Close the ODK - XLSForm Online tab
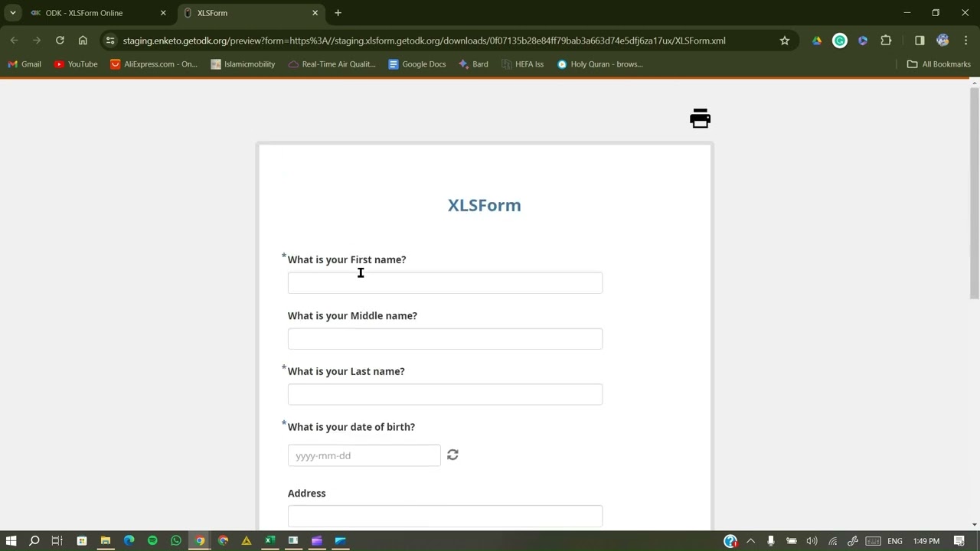980x551 pixels. [x=162, y=13]
